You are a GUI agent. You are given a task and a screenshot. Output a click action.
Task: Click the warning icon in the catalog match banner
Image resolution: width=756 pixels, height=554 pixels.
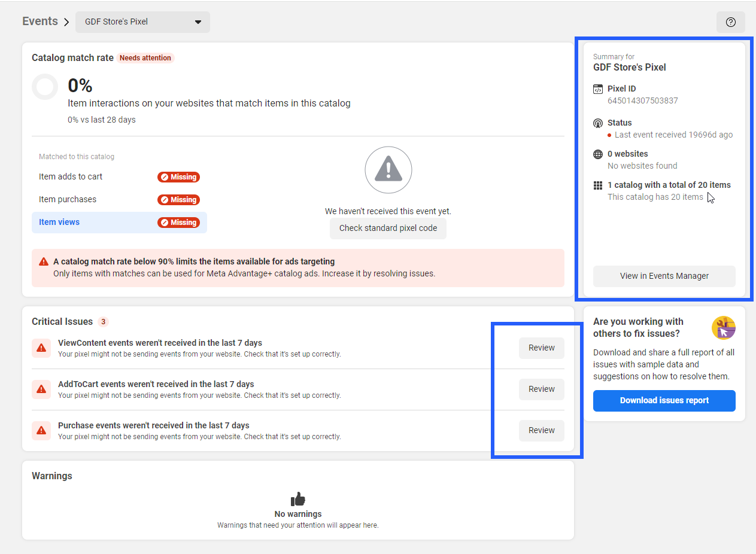pos(42,261)
